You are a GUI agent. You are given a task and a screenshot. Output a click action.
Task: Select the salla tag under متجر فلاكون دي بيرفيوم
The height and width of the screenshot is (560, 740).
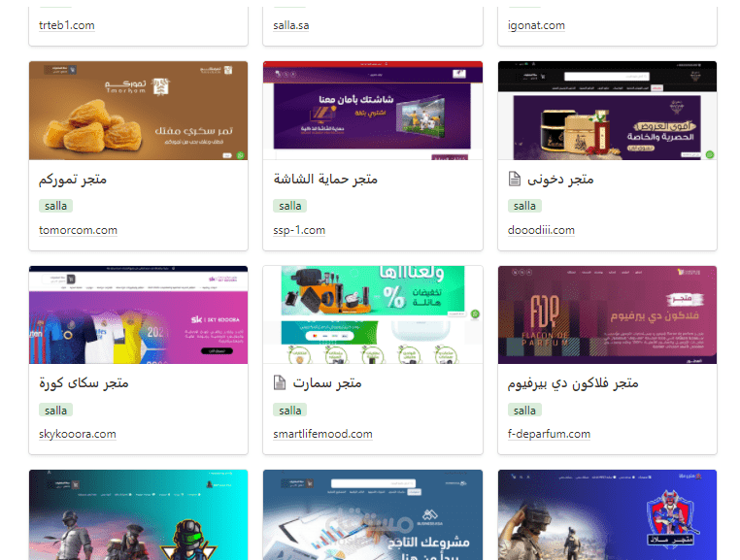[x=524, y=411]
